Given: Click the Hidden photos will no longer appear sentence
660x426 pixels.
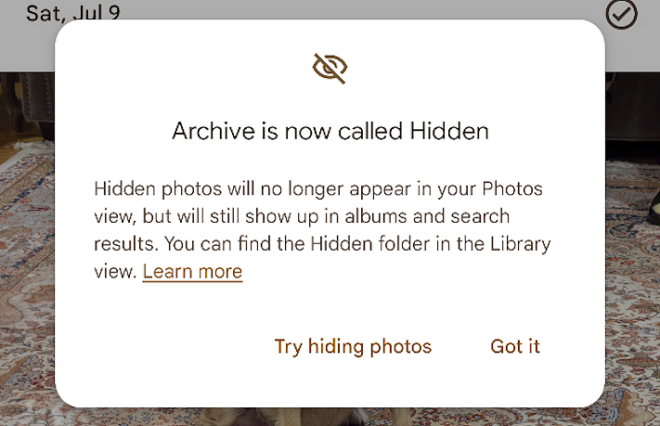Looking at the screenshot, I should [x=318, y=189].
